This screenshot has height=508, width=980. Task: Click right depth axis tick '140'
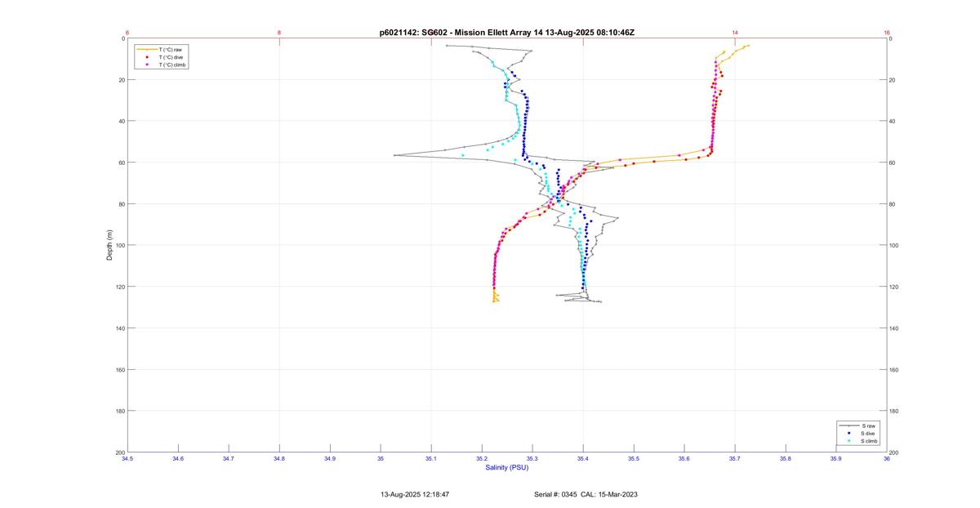[894, 328]
